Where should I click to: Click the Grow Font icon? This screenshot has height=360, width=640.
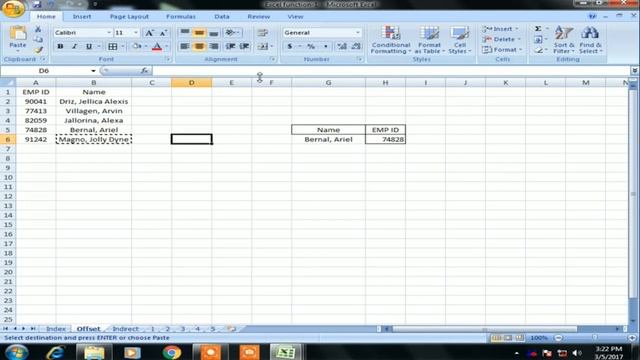tap(149, 33)
